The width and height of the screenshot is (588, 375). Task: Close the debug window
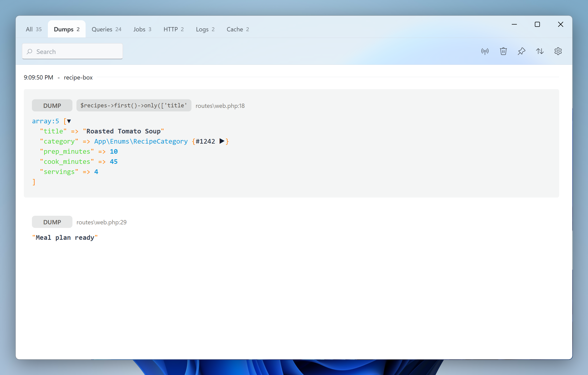click(x=560, y=24)
